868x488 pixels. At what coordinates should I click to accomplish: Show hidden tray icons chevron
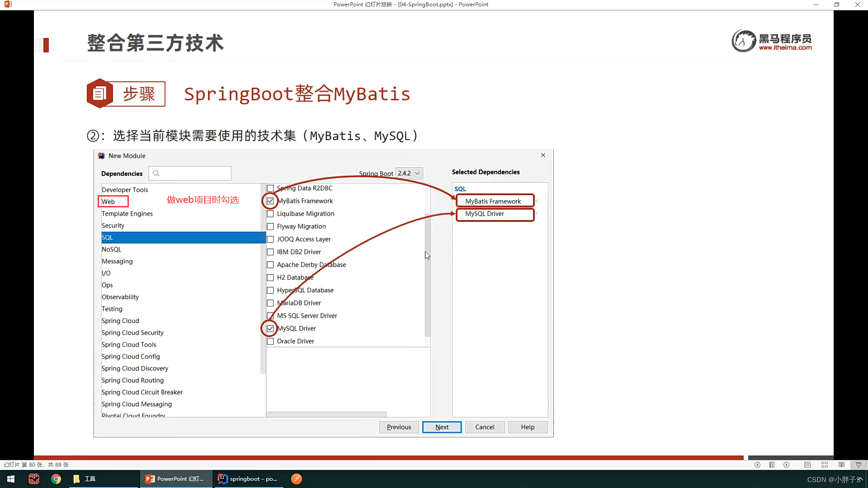[860, 479]
